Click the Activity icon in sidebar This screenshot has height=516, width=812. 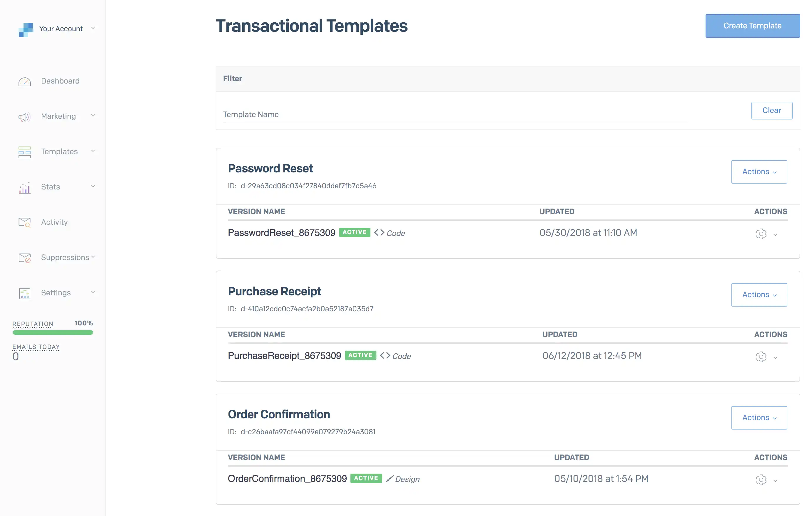(x=24, y=222)
